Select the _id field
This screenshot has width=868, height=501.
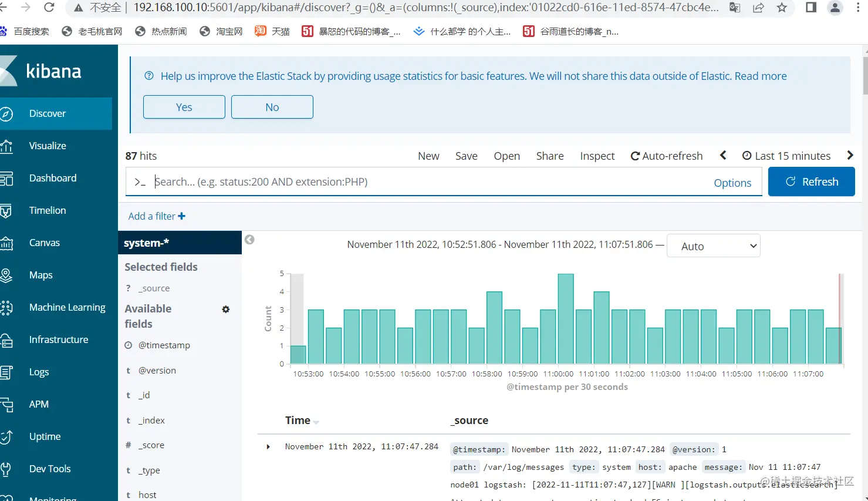144,395
